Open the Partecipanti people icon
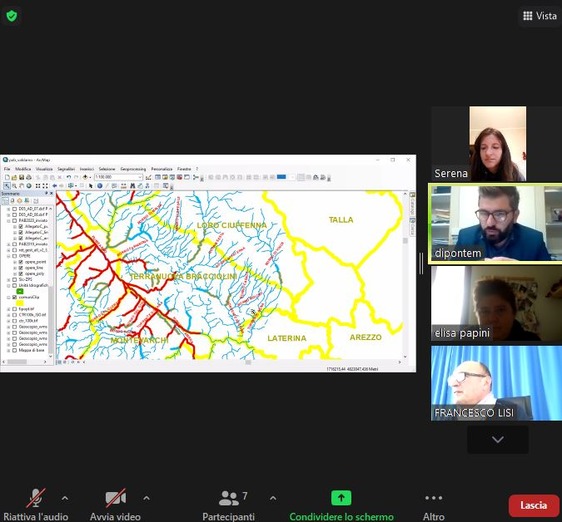 (x=229, y=498)
